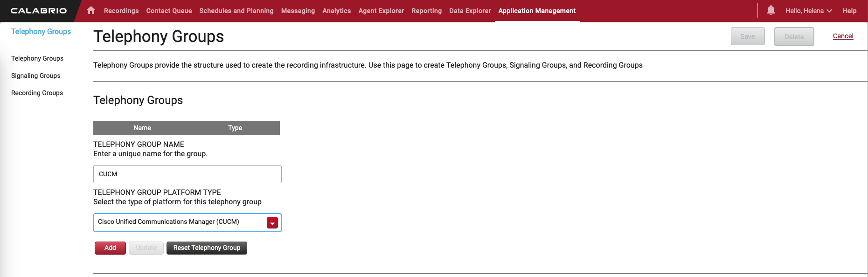Open Agent Explorer
This screenshot has height=277, width=868.
tap(381, 11)
